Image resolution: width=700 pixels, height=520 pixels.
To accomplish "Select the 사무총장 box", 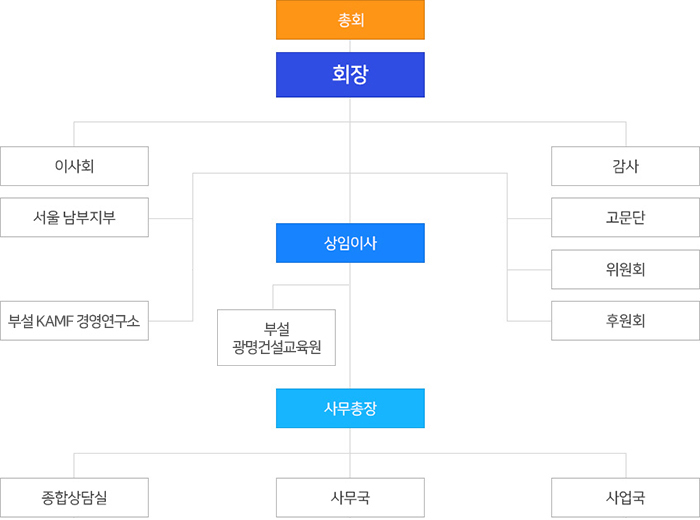I will (350, 408).
